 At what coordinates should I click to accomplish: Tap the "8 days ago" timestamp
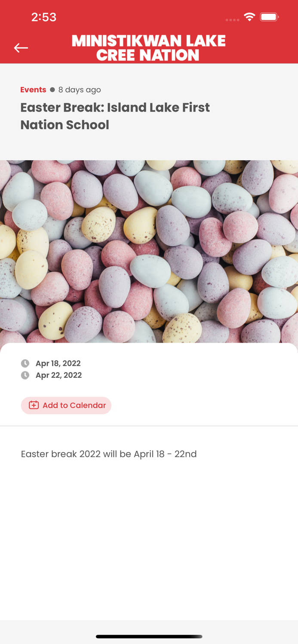[80, 90]
